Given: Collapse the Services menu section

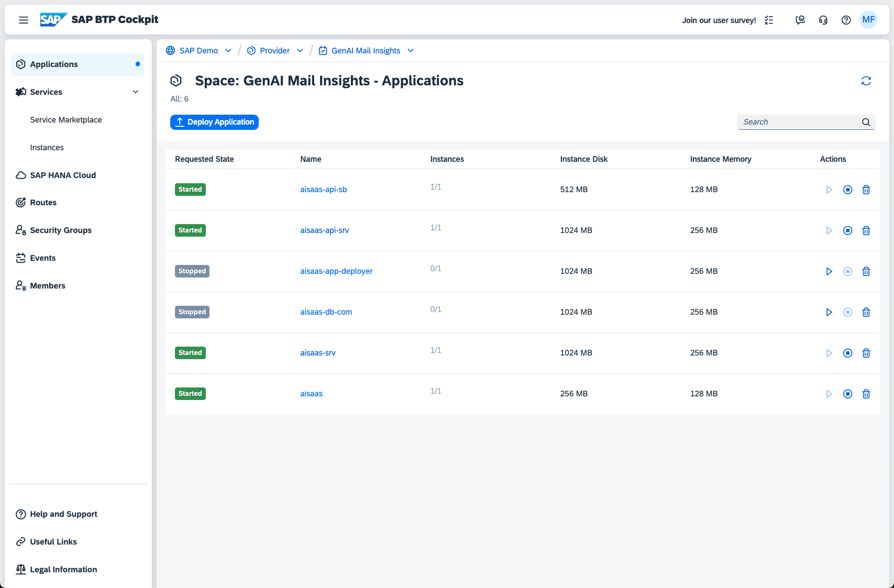Looking at the screenshot, I should [x=136, y=92].
